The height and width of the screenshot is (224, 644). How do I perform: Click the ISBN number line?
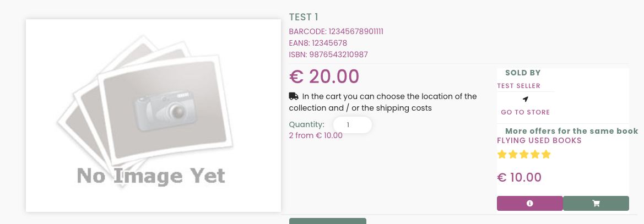[328, 54]
